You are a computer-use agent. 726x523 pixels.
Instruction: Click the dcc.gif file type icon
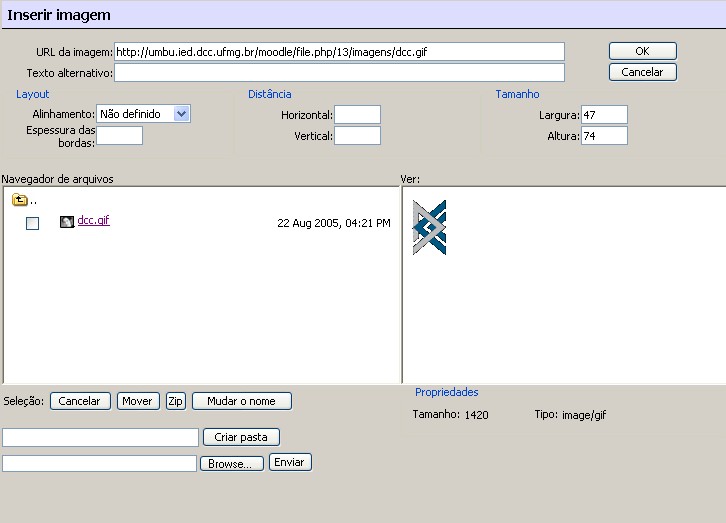pyautogui.click(x=67, y=222)
